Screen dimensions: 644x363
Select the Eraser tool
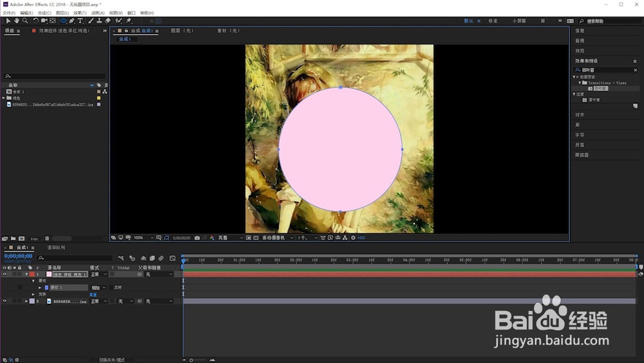click(108, 21)
